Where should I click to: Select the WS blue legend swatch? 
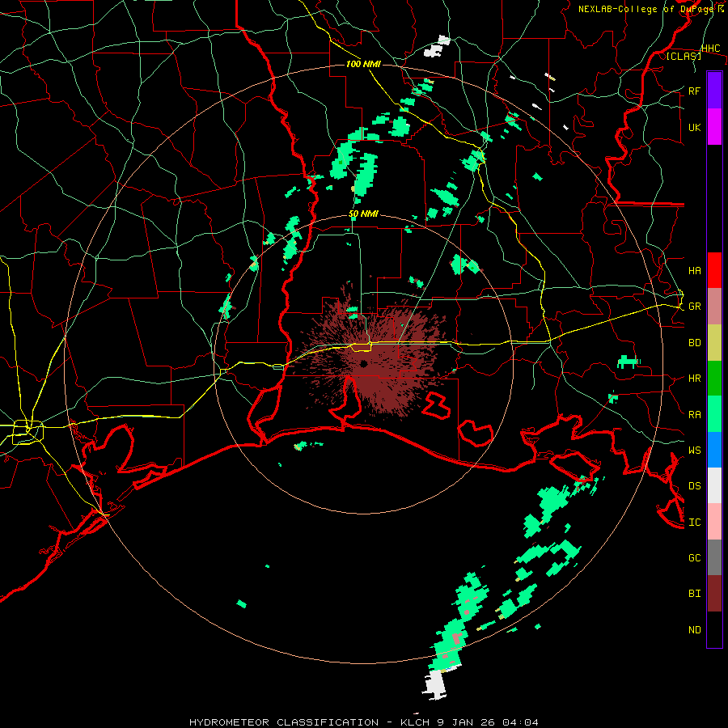pyautogui.click(x=714, y=450)
